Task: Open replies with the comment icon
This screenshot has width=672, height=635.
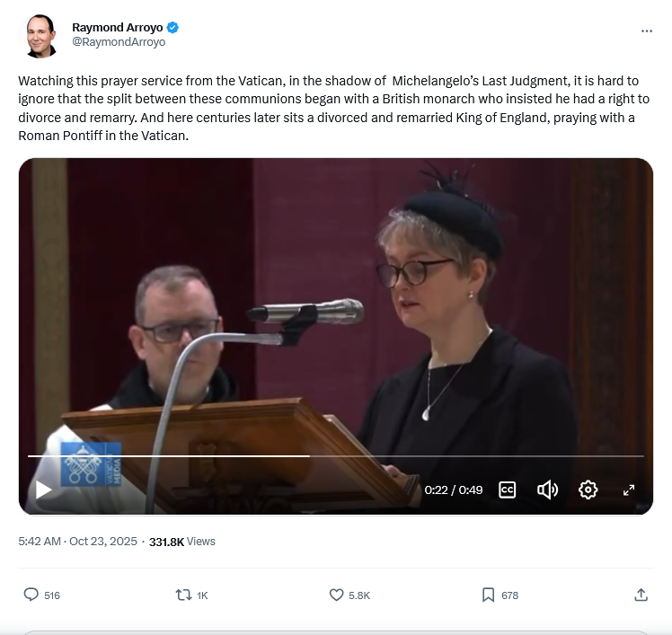Action: click(x=31, y=595)
